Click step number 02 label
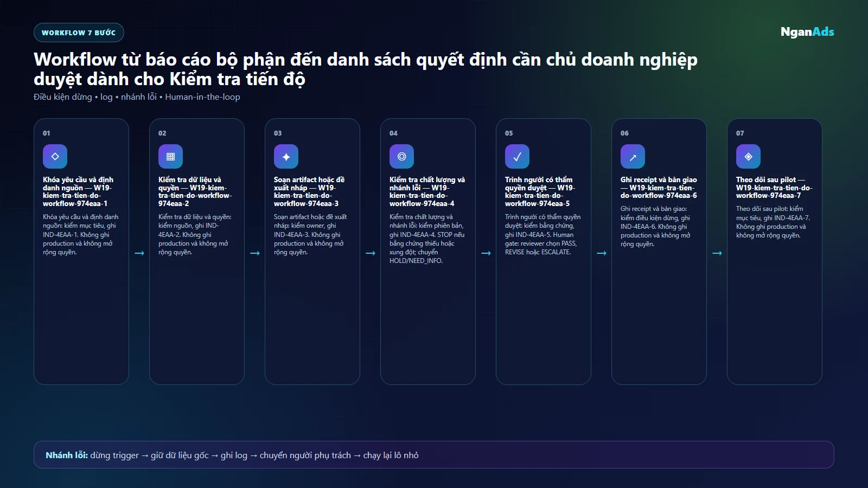The image size is (868, 488). coord(162,133)
